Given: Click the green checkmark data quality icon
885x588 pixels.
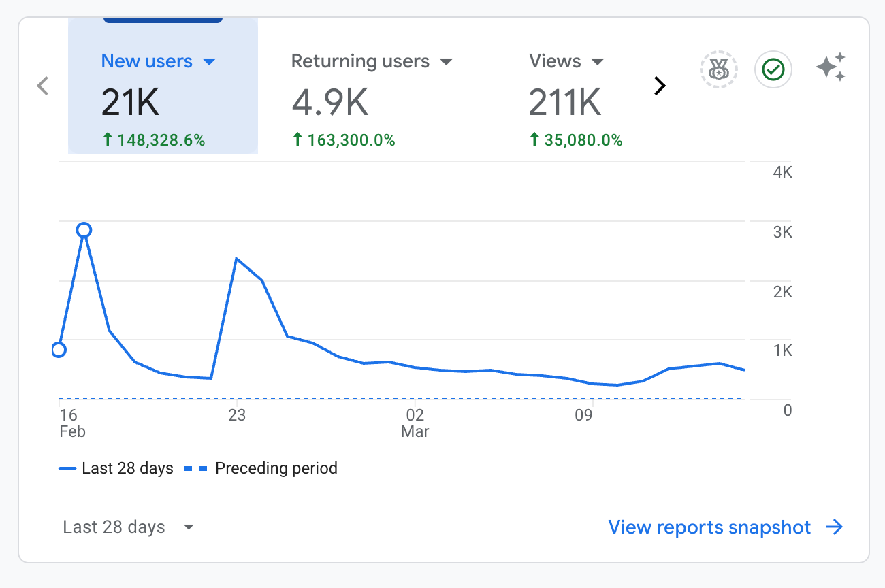Looking at the screenshot, I should click(773, 69).
